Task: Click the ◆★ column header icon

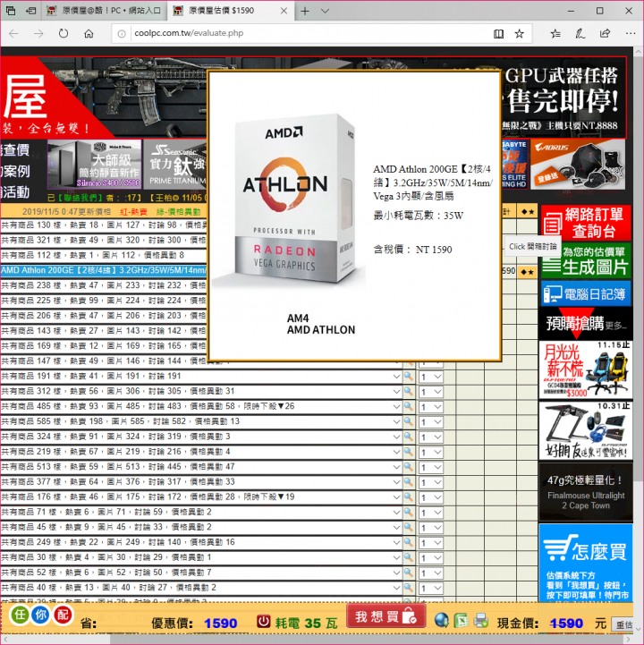Action: [x=527, y=212]
